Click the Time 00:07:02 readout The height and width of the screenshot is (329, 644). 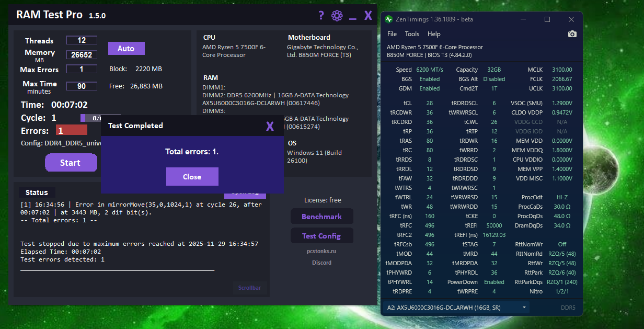click(70, 105)
